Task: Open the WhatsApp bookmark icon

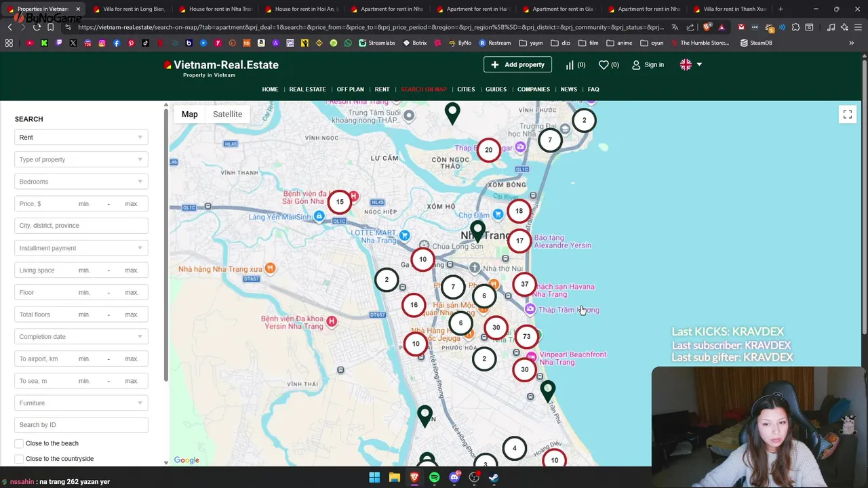Action: point(348,43)
